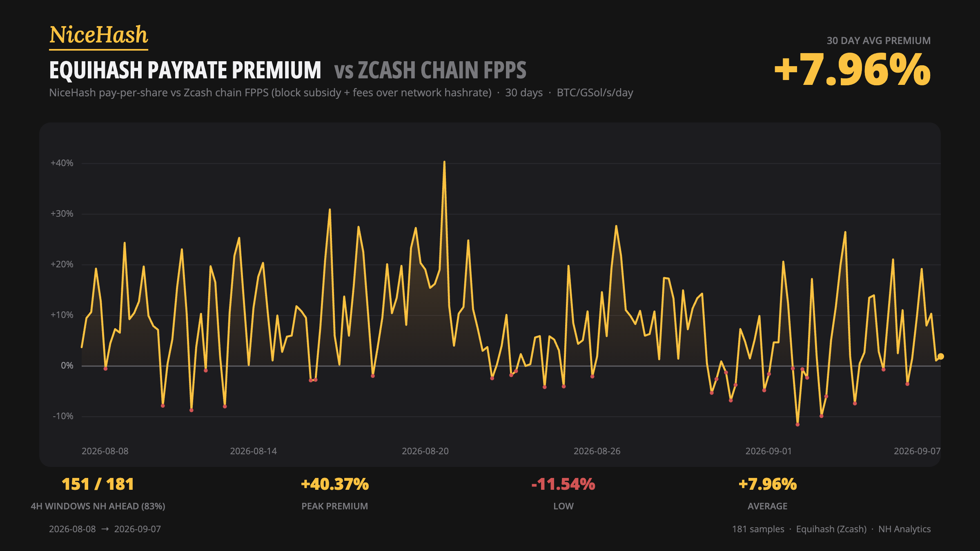
Task: Click the 2026-08-26 x-axis date
Action: coord(597,451)
